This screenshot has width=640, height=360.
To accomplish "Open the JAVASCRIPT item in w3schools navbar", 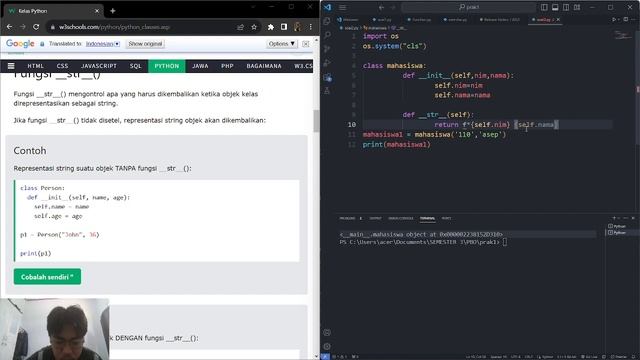I will pos(99,66).
